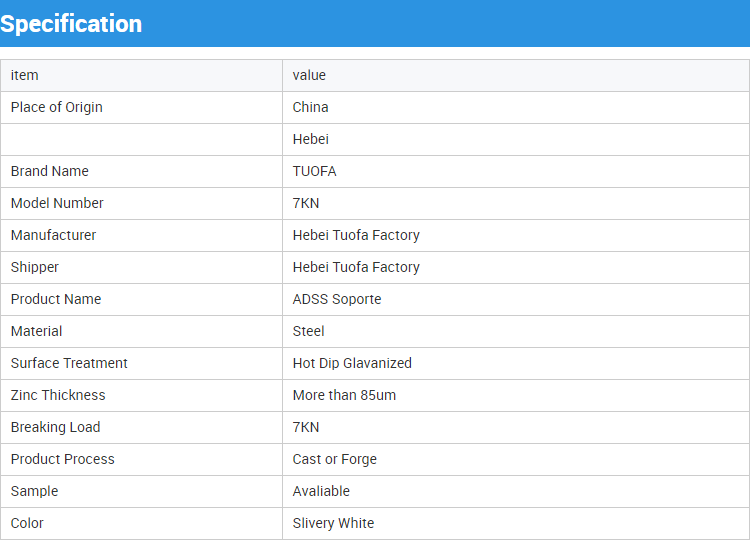Click the More than 85um value
751x540 pixels.
[344, 395]
